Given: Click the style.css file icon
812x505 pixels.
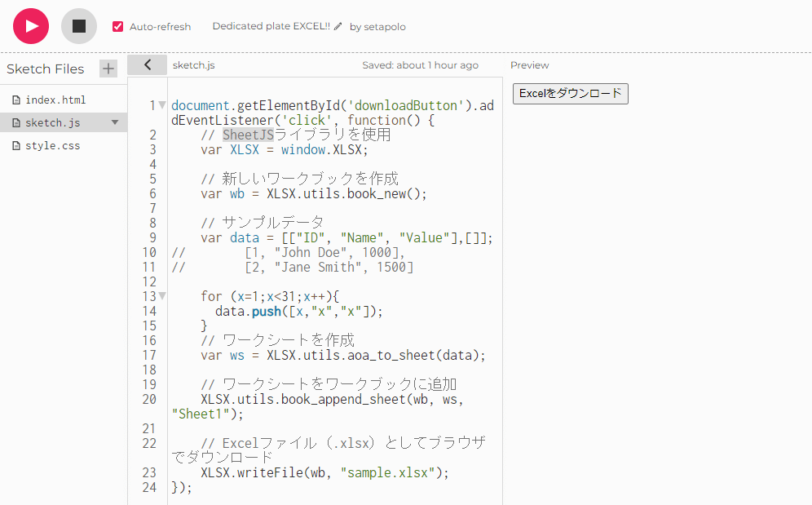Looking at the screenshot, I should pyautogui.click(x=15, y=146).
